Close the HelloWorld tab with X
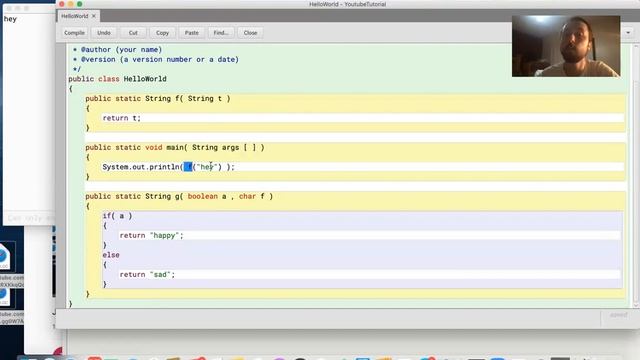Image resolution: width=640 pixels, height=360 pixels. (94, 16)
